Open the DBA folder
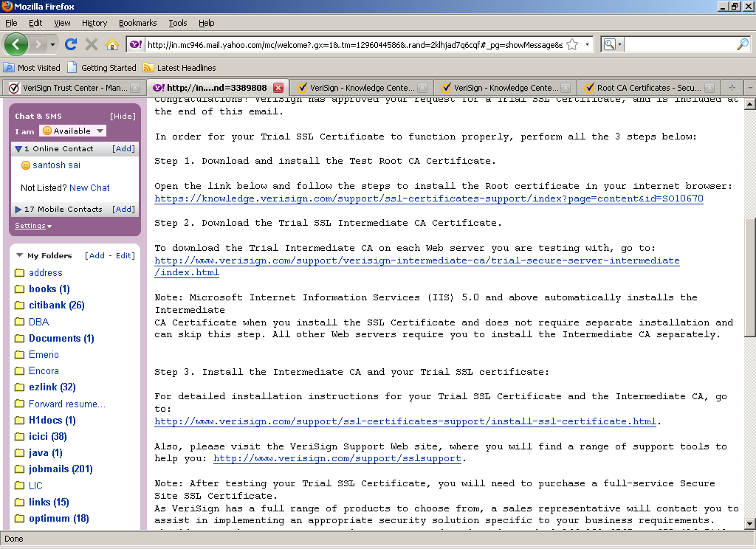 38,322
